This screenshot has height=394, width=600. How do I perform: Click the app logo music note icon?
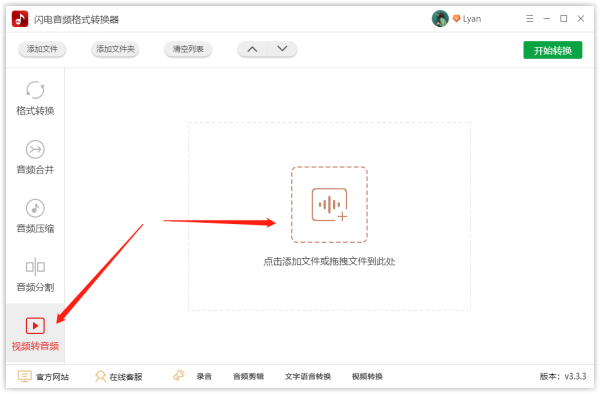(x=20, y=19)
